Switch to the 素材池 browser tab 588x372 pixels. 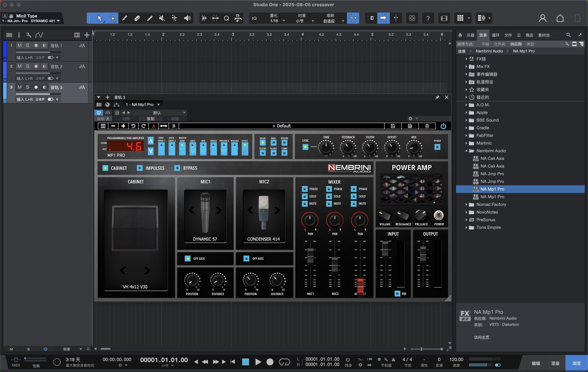click(x=544, y=35)
